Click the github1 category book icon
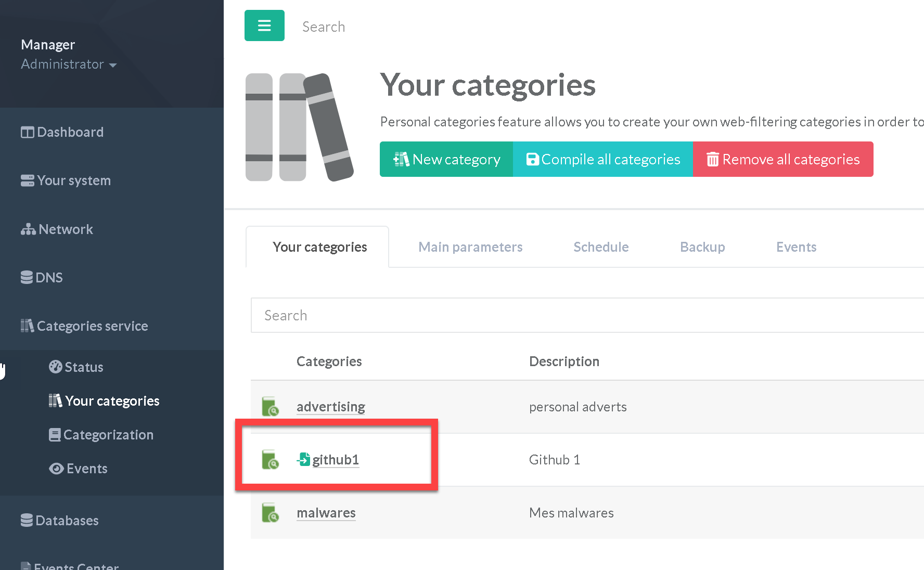 (x=270, y=460)
